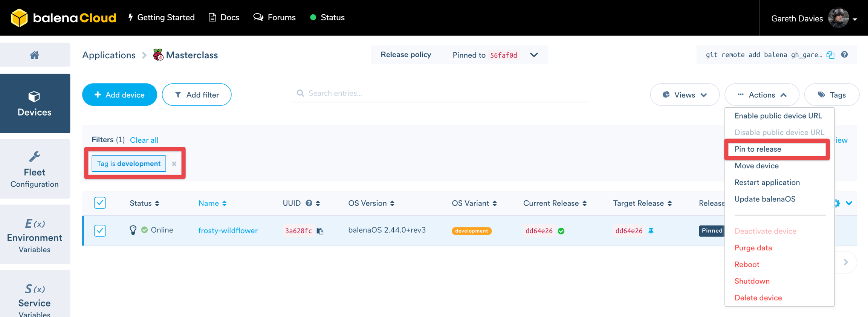Sort the table by Status column
868x317 pixels.
(x=144, y=203)
